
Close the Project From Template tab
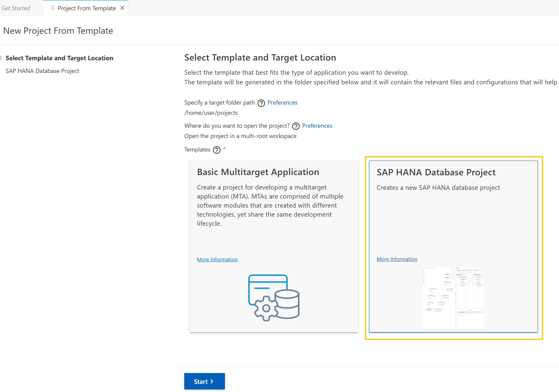122,8
